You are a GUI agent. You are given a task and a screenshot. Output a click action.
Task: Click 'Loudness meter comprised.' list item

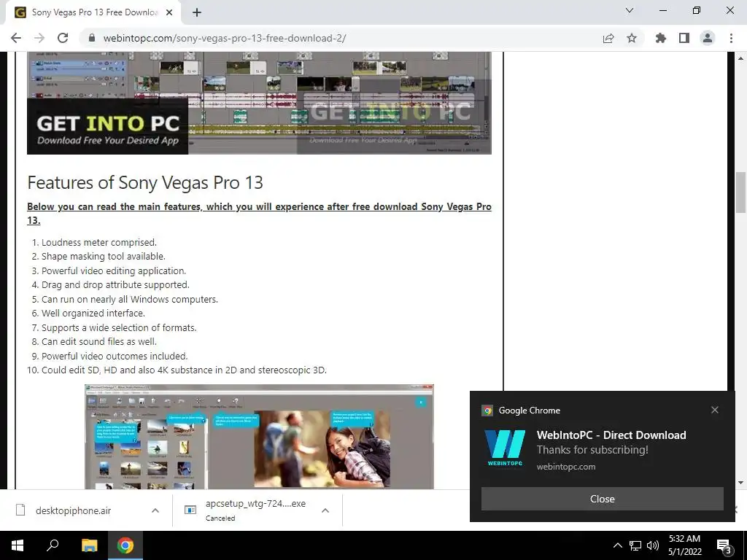(x=99, y=242)
